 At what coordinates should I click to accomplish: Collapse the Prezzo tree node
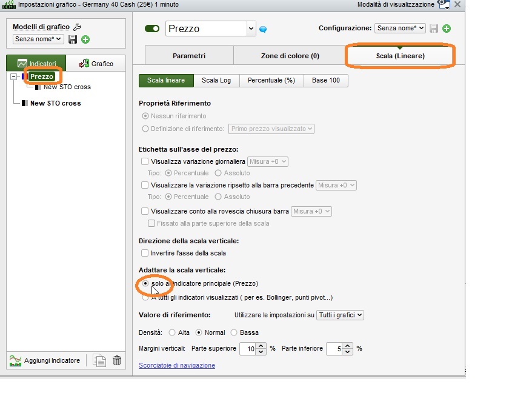13,77
